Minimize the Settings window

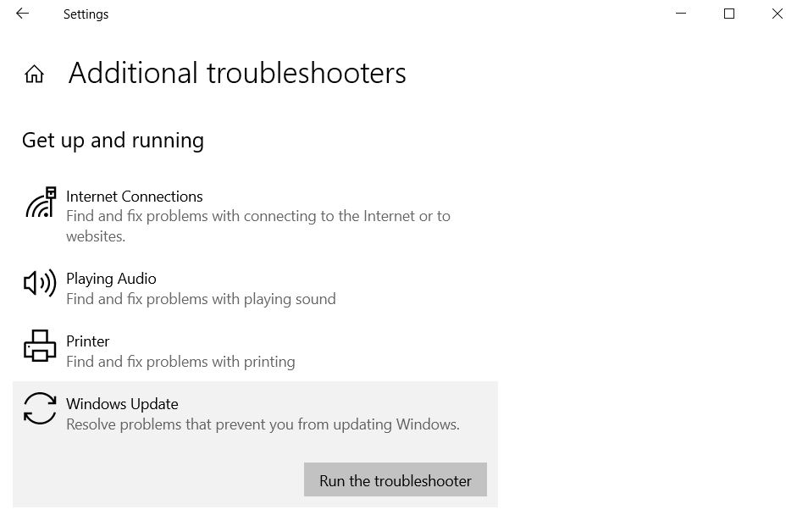(681, 14)
